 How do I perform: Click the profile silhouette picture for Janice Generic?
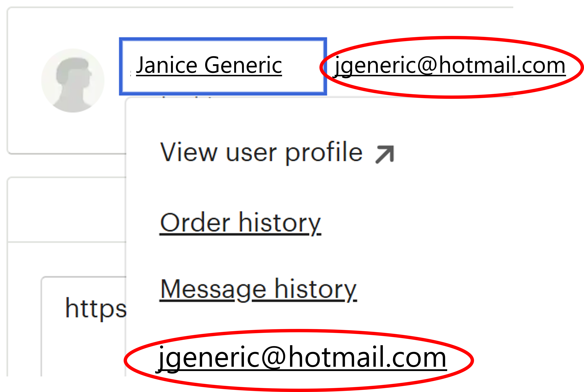pos(73,81)
